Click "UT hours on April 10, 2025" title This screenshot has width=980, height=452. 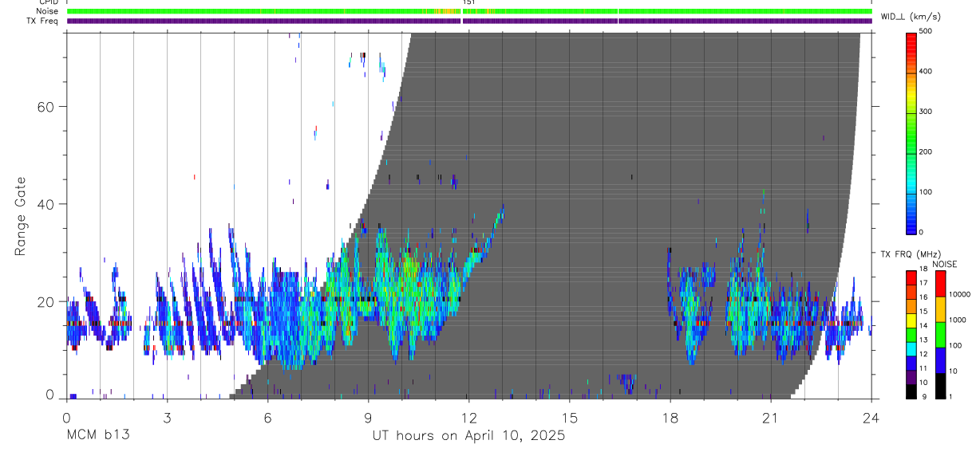pos(468,435)
